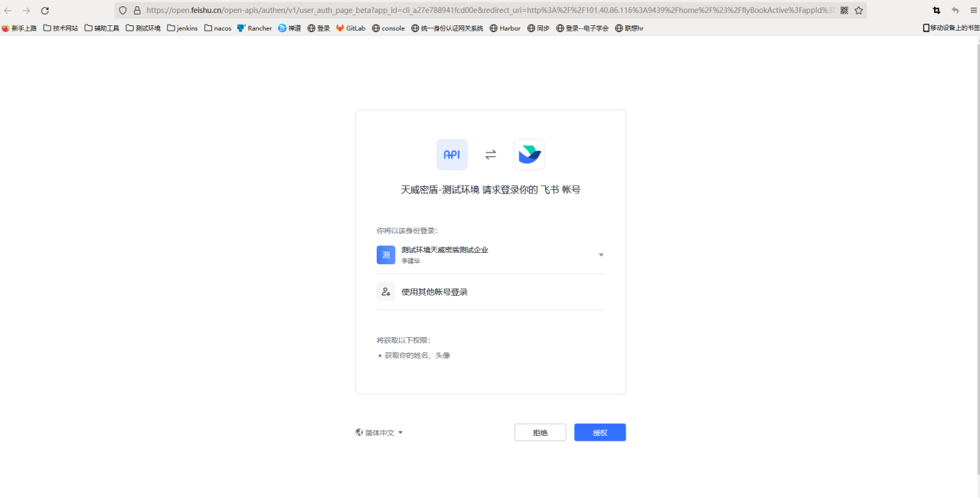Open the Rancher bookmark

click(255, 28)
